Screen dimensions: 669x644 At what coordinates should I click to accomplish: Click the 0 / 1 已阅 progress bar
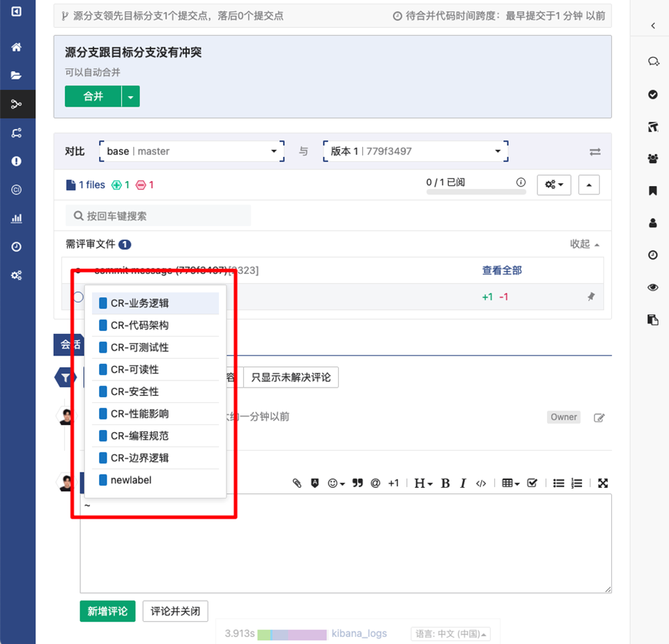pyautogui.click(x=476, y=191)
